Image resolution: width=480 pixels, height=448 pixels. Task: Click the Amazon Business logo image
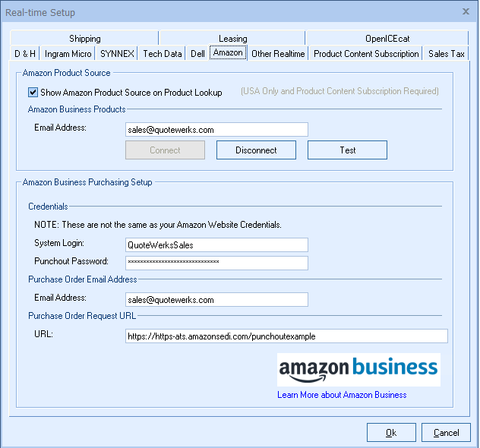pos(358,369)
